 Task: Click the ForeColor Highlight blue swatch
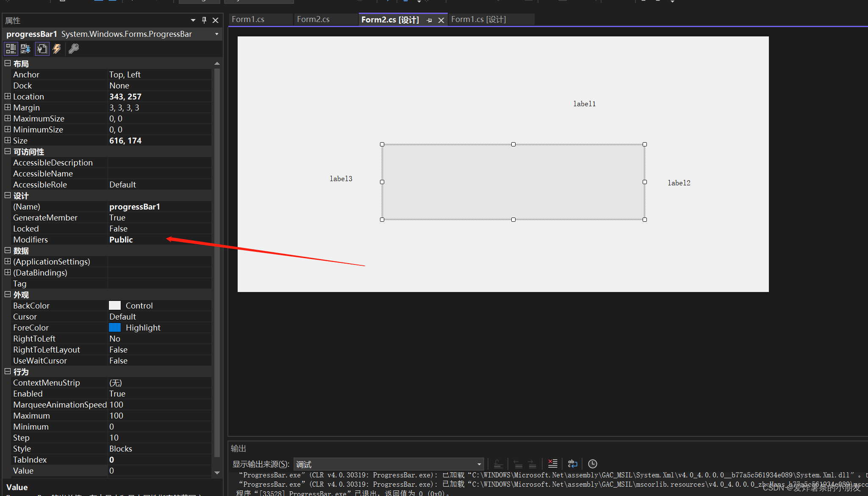(115, 328)
